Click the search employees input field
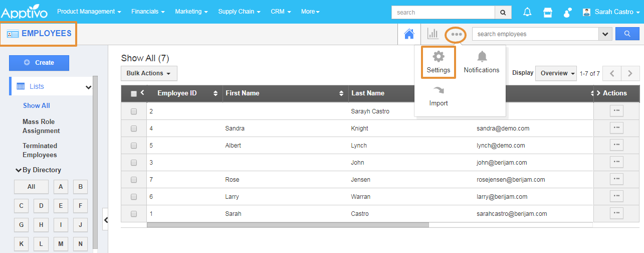Screen dimensions: 644x253 (x=535, y=34)
